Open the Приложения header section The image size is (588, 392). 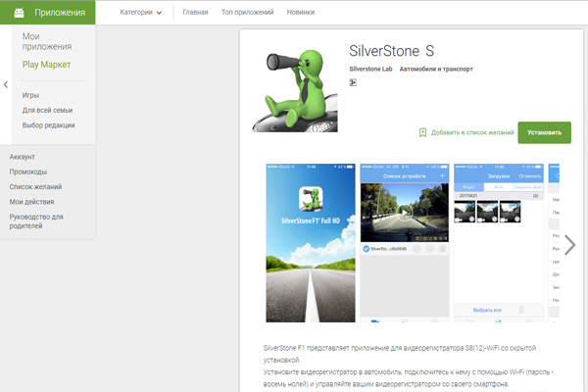(x=60, y=13)
